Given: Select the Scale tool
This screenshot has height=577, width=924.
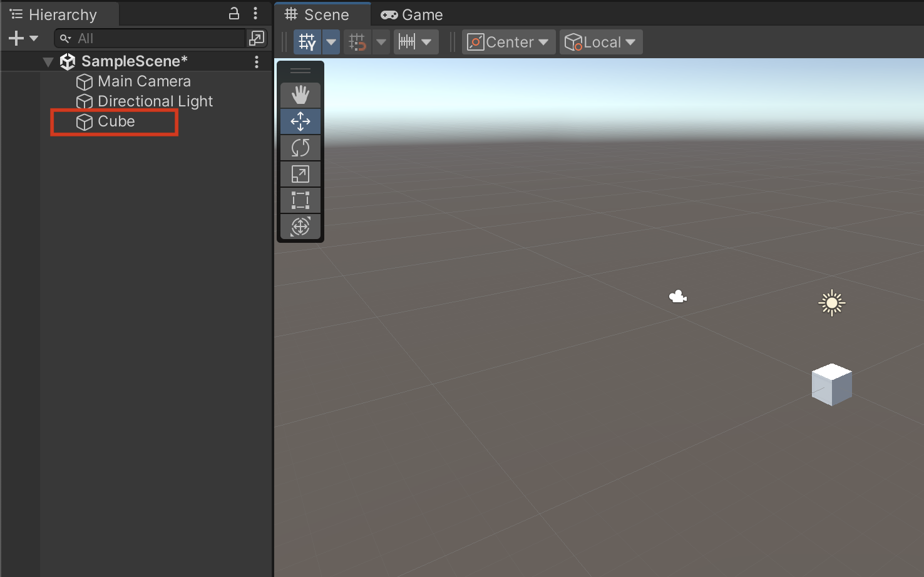Looking at the screenshot, I should [x=300, y=174].
